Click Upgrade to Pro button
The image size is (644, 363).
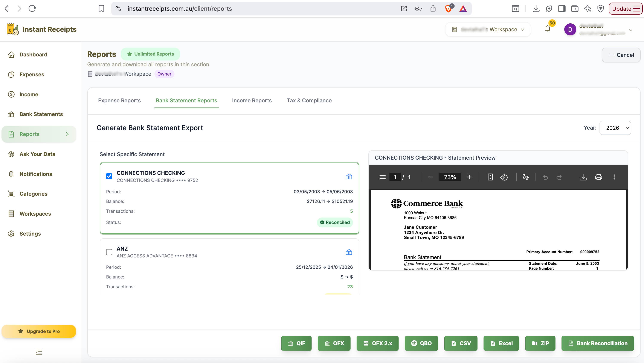pyautogui.click(x=39, y=331)
